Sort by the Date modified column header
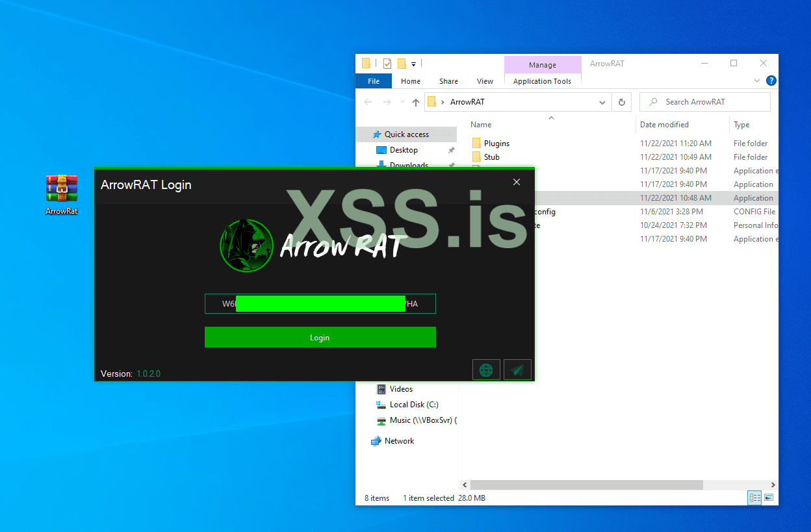 (664, 125)
